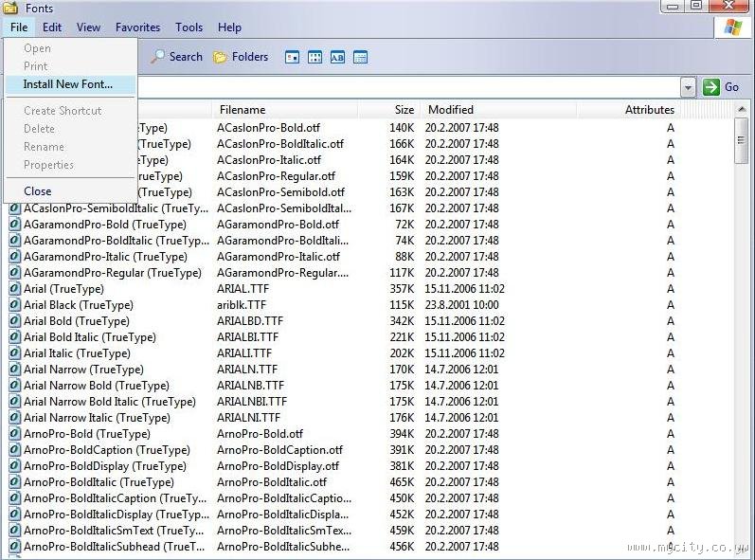The height and width of the screenshot is (560, 755).
Task: Select ArnoPro-Bold font icon
Action: 15,434
